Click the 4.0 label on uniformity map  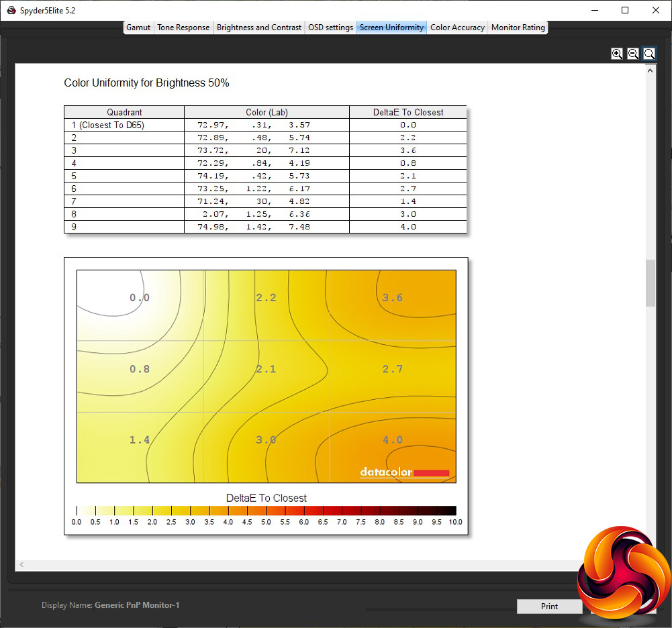tap(393, 440)
